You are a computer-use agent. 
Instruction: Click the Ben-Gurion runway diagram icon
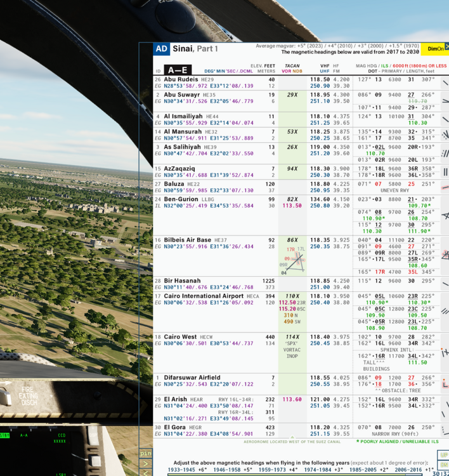[x=445, y=216]
